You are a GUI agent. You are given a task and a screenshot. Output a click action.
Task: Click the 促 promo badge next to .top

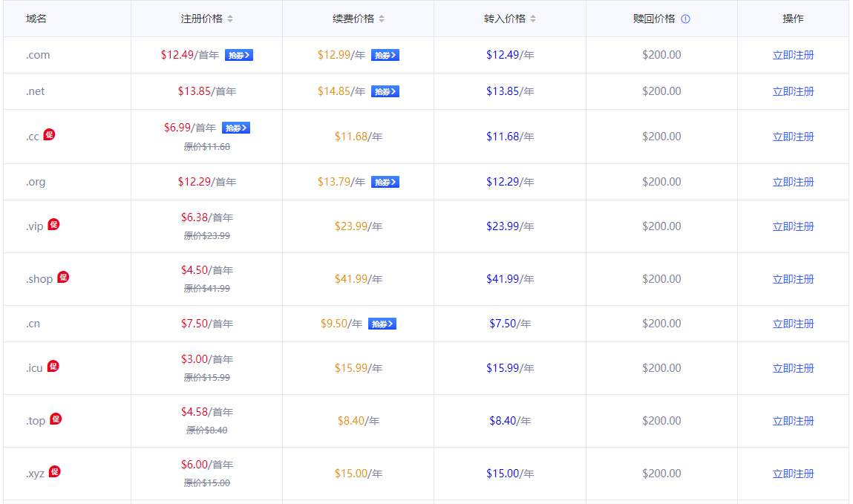pyautogui.click(x=56, y=419)
